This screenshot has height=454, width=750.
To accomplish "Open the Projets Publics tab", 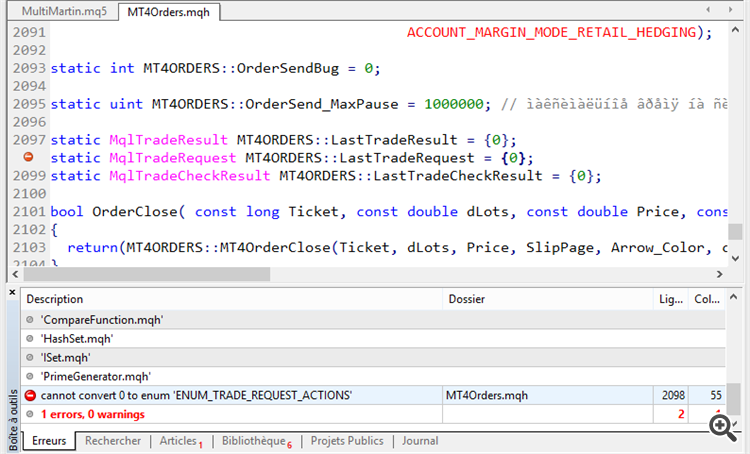I will pos(347,441).
